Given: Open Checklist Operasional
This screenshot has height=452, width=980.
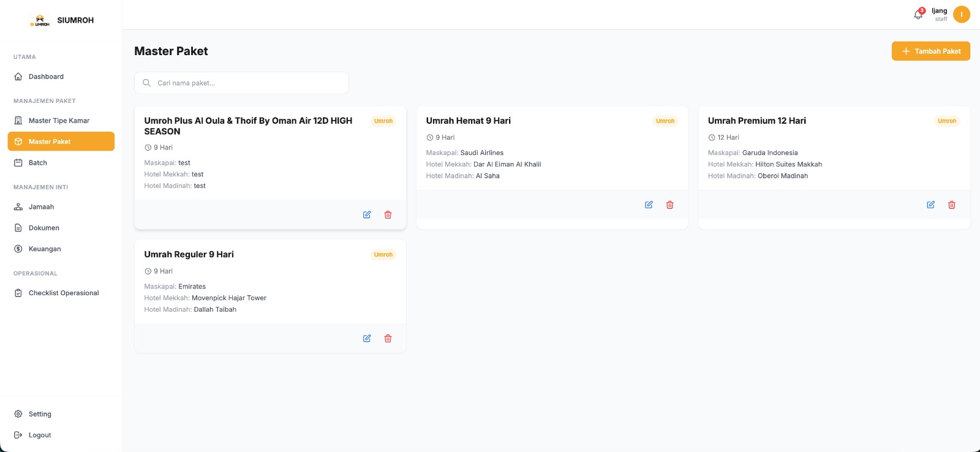Looking at the screenshot, I should coord(61,293).
